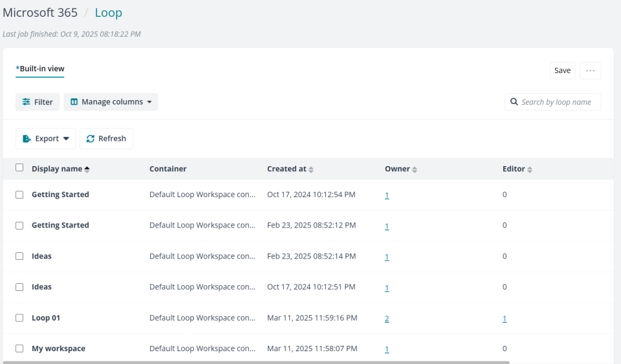Open the more options ellipsis menu
Screen dimensions: 621x364
[x=590, y=70]
